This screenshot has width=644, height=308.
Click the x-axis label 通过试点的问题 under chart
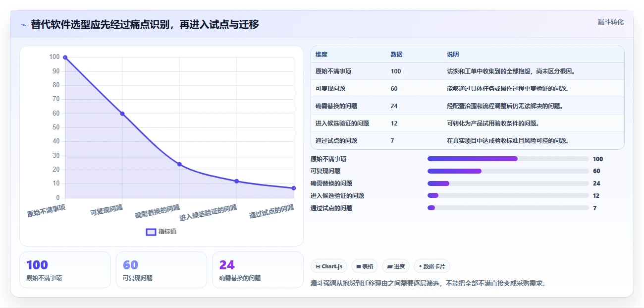pos(272,211)
